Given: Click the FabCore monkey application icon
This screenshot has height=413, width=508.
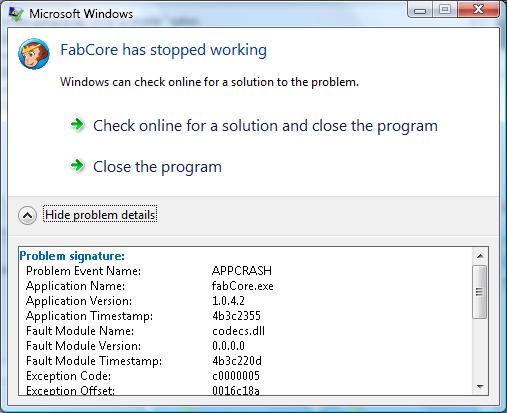Looking at the screenshot, I should [x=34, y=53].
